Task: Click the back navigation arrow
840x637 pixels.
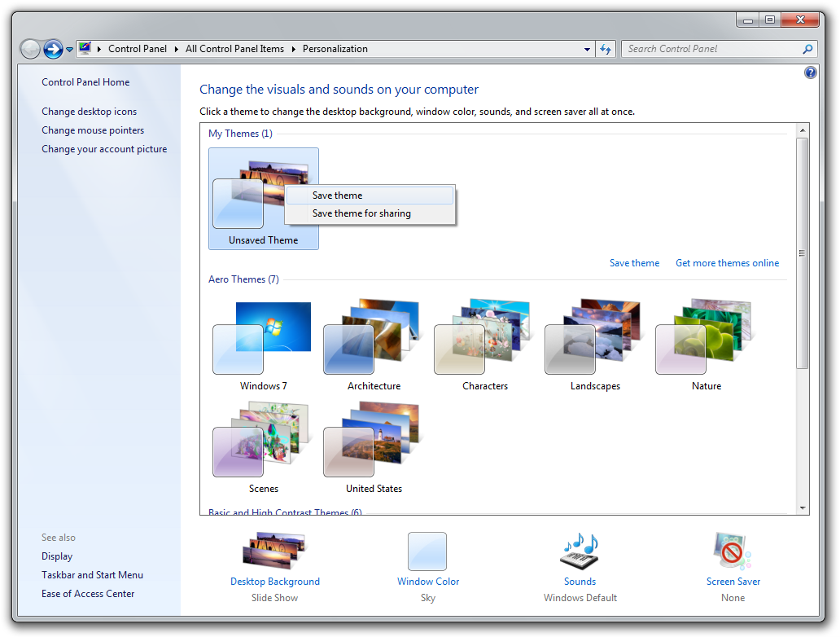Action: (x=30, y=49)
